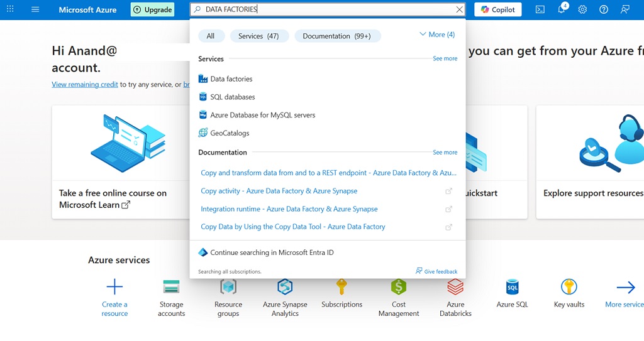Click external-link icon beside Copy Data Tool
This screenshot has width=644, height=341.
[449, 227]
